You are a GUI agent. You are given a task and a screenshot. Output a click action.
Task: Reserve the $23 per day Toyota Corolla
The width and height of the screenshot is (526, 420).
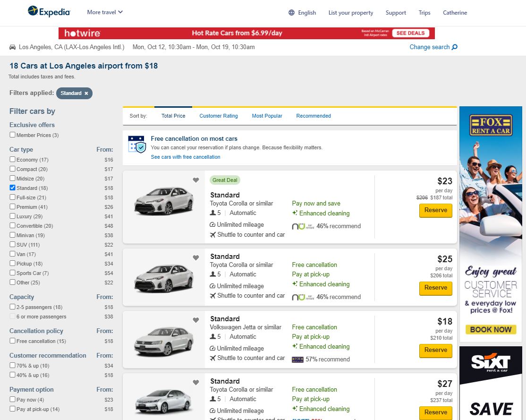(435, 211)
